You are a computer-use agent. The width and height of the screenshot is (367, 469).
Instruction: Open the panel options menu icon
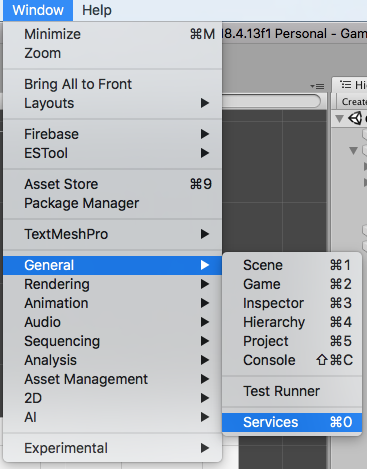tap(317, 86)
